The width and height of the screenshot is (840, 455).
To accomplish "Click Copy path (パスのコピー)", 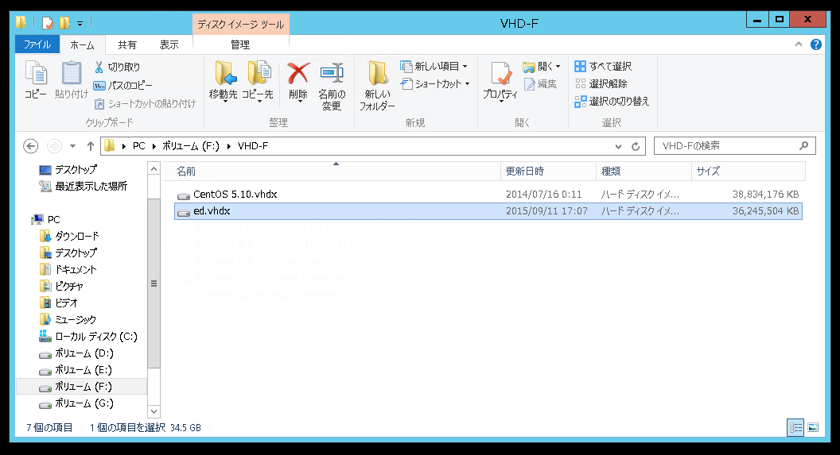I will point(123,85).
